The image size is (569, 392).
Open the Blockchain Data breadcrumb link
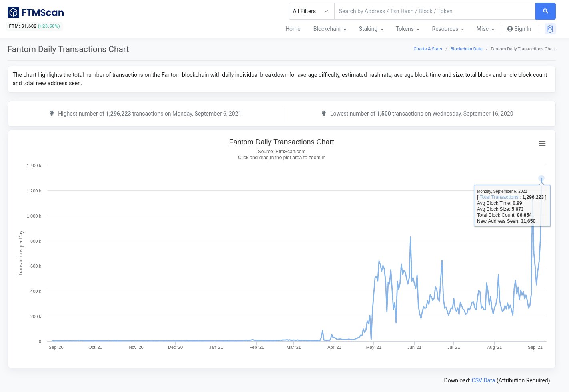(466, 49)
